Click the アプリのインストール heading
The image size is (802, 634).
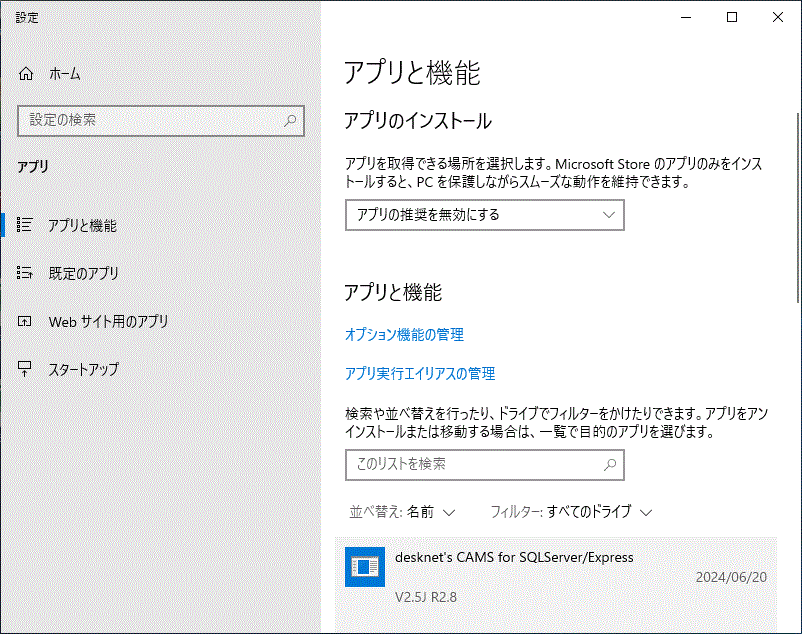tap(417, 121)
